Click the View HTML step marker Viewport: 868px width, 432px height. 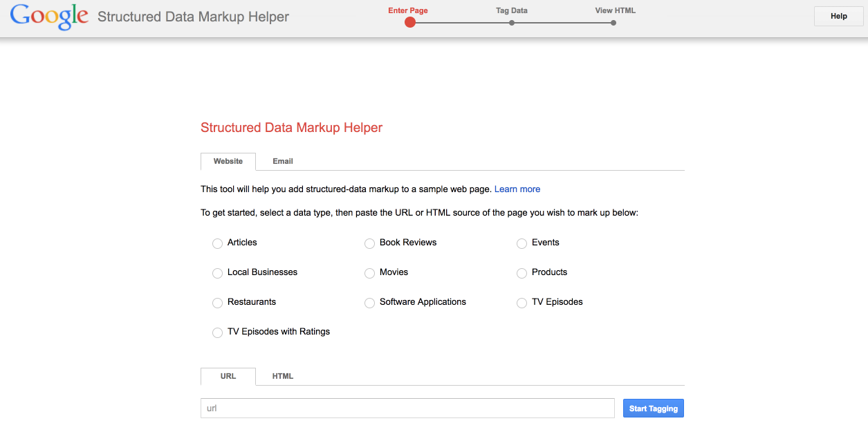[613, 22]
